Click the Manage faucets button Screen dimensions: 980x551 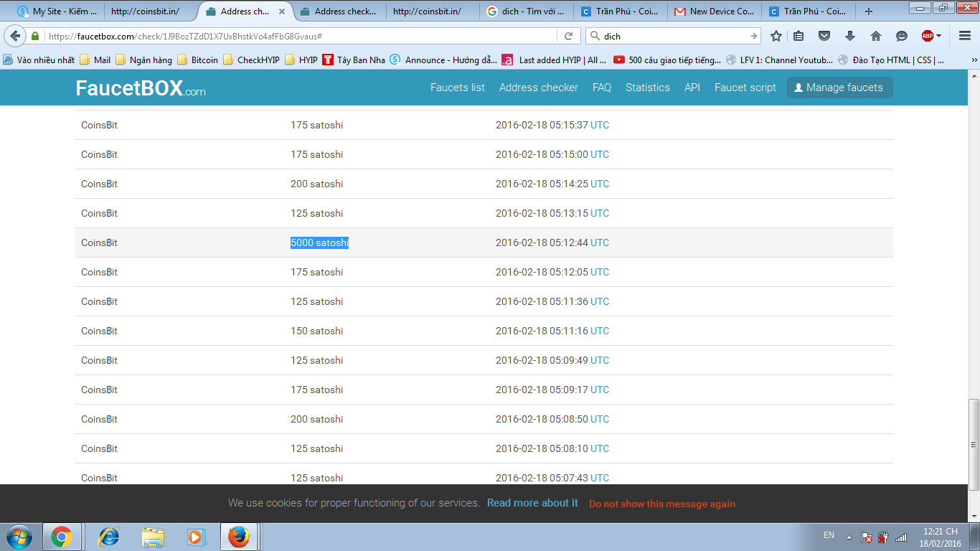click(x=840, y=88)
